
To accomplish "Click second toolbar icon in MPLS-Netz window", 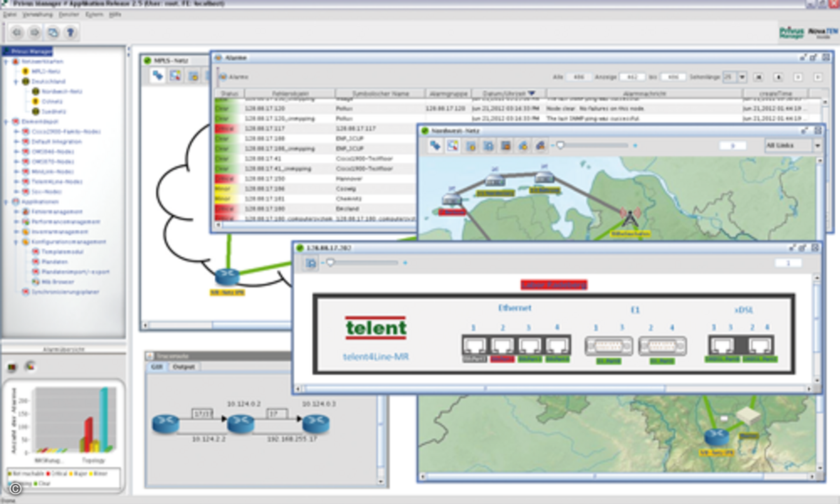I will click(x=176, y=76).
